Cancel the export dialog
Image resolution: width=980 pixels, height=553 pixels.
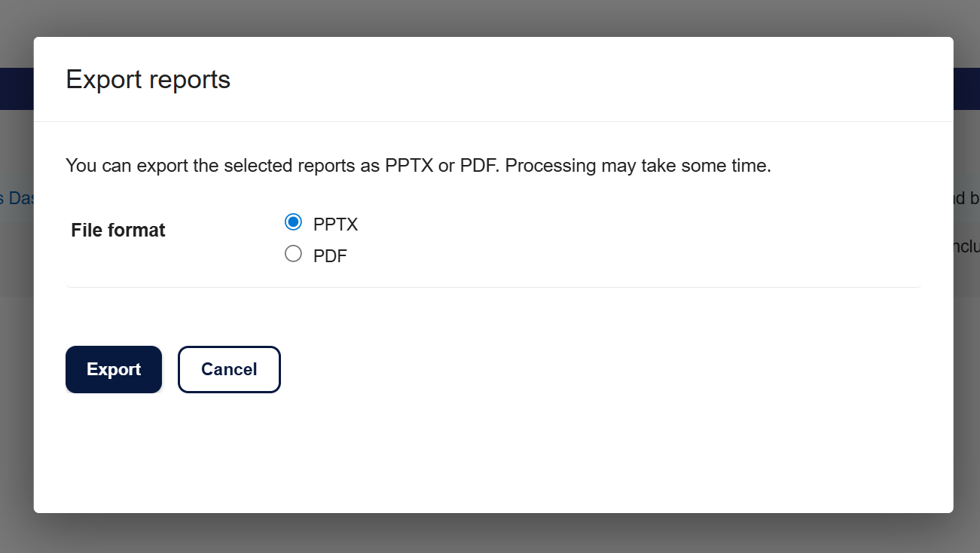[x=229, y=369]
